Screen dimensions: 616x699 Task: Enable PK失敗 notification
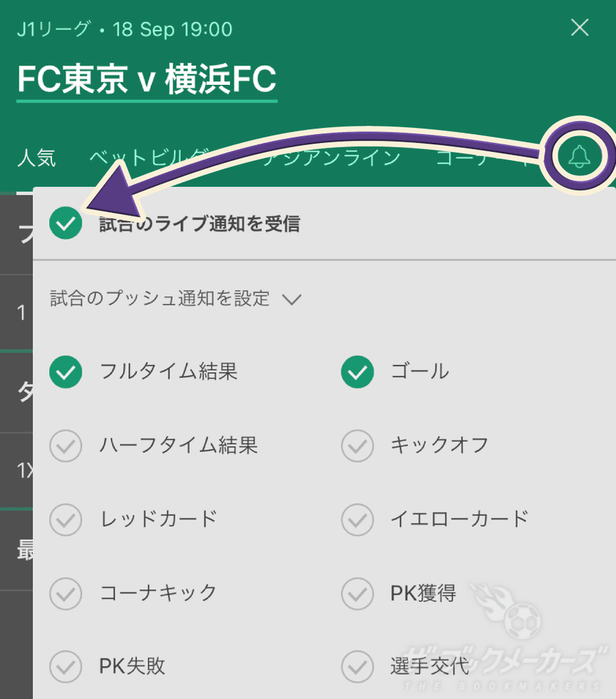pos(65,667)
